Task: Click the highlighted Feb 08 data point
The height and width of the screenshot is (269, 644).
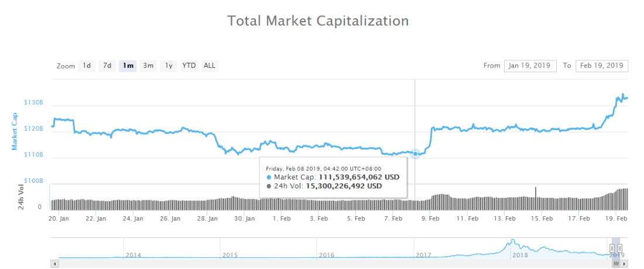Action: click(415, 154)
